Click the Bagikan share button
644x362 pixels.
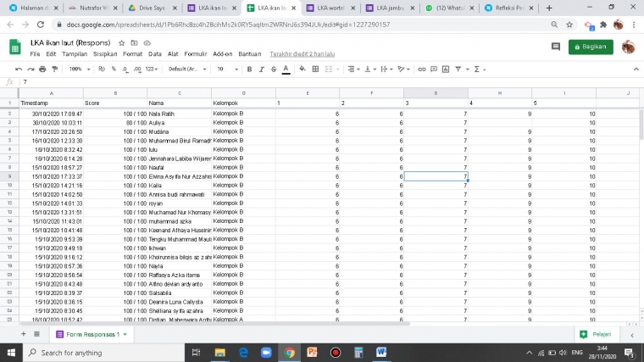591,47
